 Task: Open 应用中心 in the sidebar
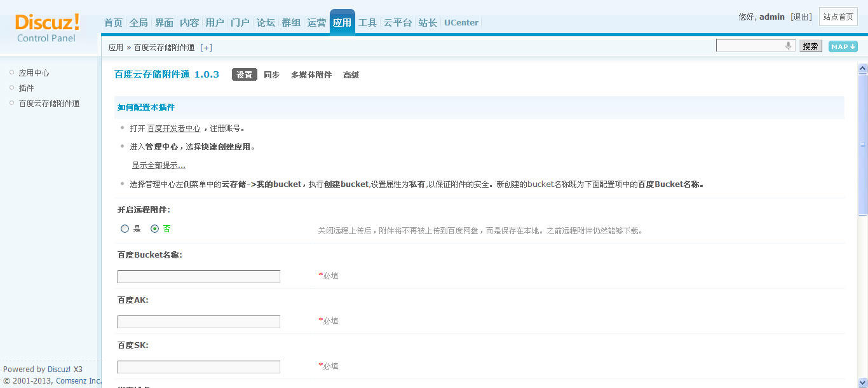pos(34,73)
